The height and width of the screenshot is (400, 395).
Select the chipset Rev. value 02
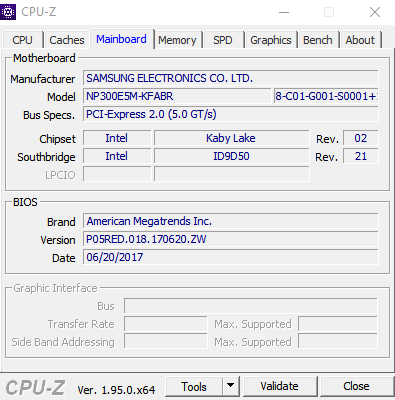(361, 138)
